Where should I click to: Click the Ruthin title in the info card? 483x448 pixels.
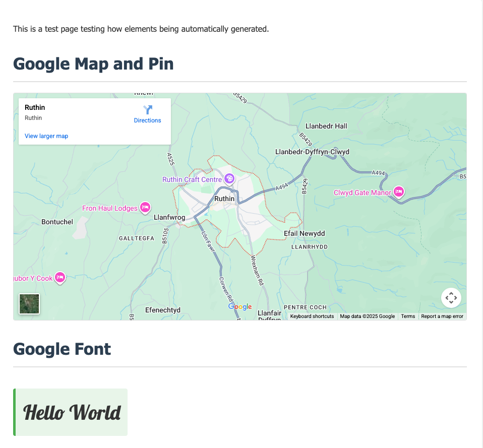point(35,107)
